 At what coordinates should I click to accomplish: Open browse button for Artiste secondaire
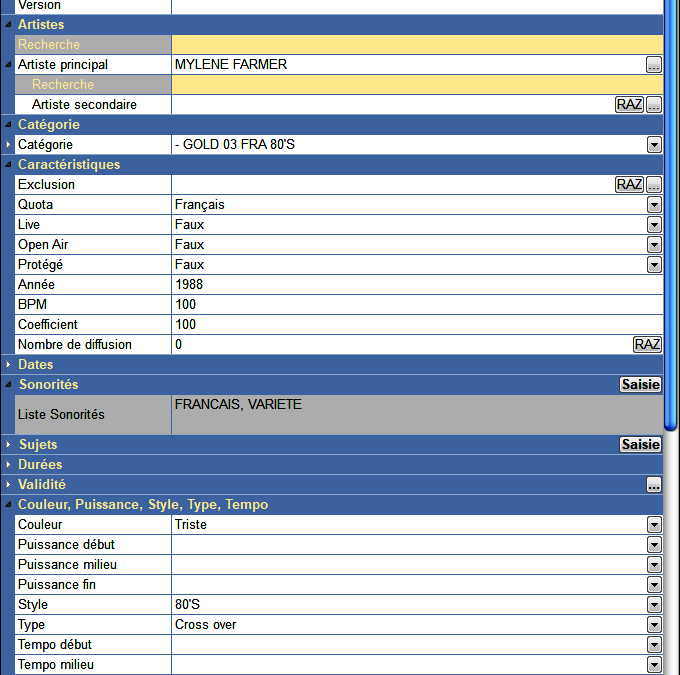click(x=654, y=105)
